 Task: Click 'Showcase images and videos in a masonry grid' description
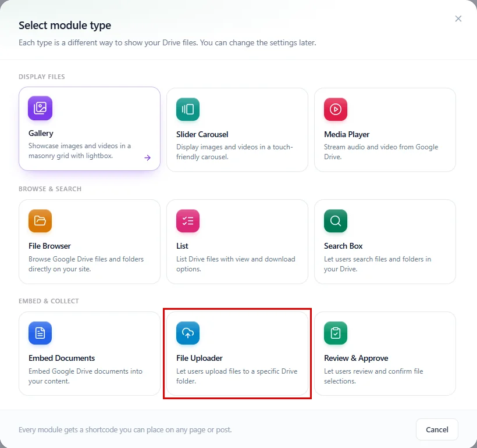80,150
